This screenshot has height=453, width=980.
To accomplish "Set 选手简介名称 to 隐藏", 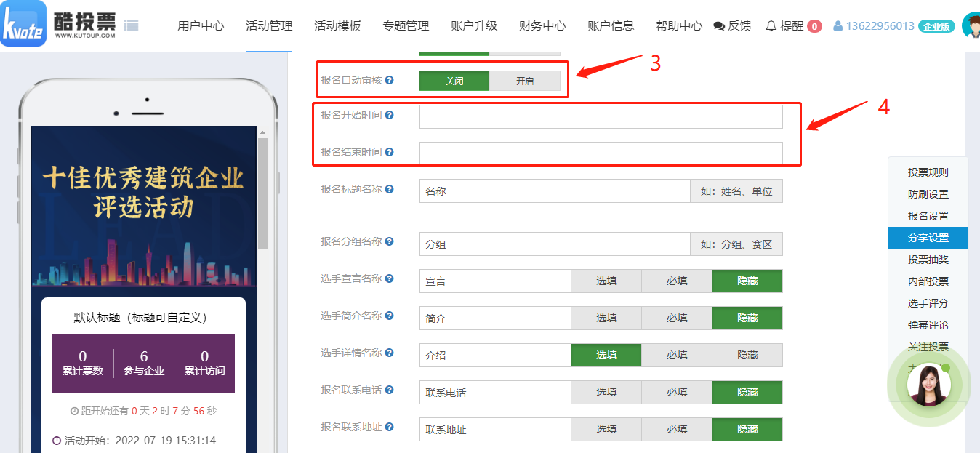I will point(747,318).
